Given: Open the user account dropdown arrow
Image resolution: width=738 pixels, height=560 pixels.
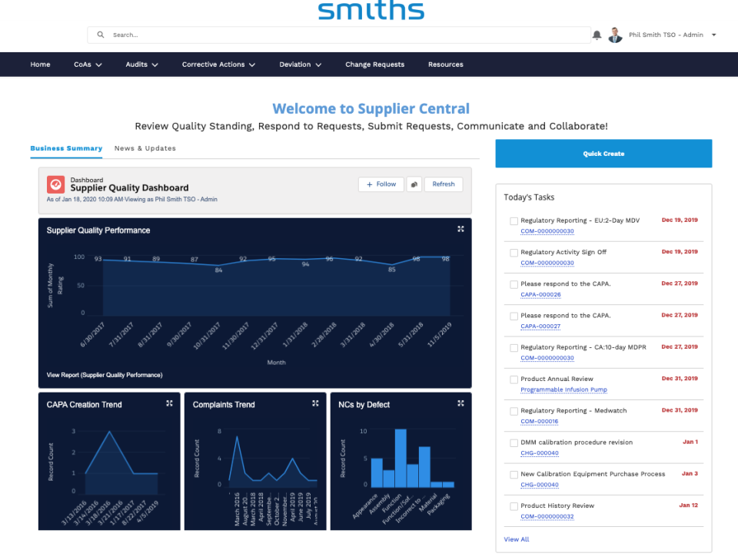Looking at the screenshot, I should tap(713, 35).
